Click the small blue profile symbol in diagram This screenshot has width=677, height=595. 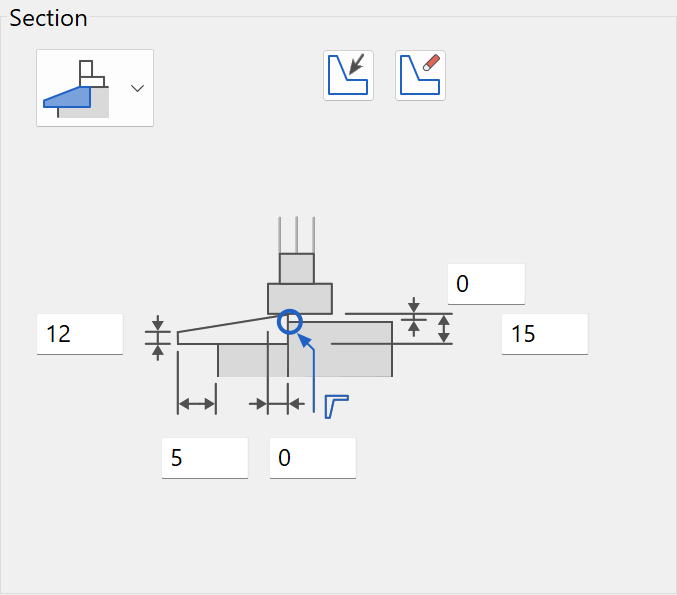tap(337, 406)
